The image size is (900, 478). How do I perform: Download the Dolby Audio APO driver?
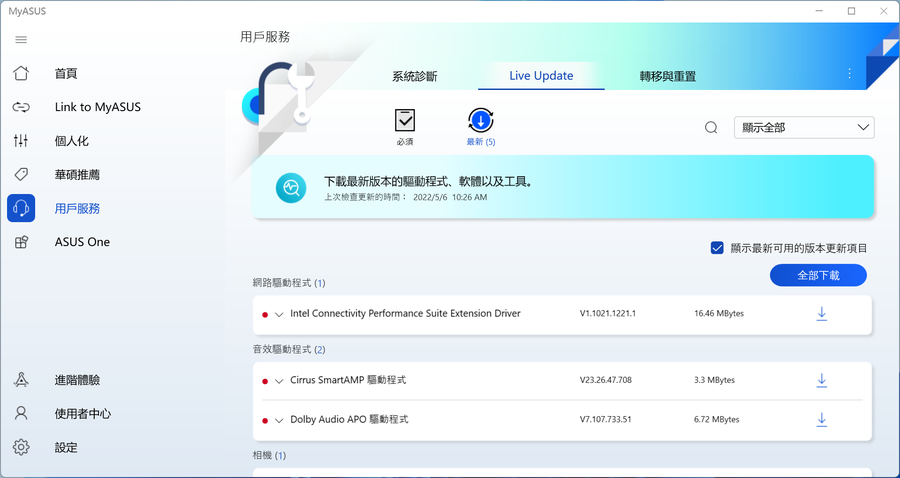pyautogui.click(x=821, y=420)
